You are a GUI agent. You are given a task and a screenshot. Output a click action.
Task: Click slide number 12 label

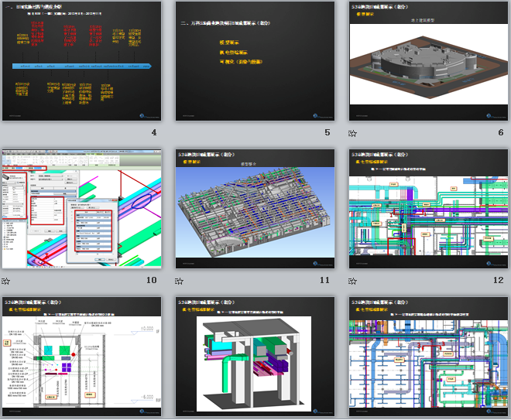pos(498,281)
